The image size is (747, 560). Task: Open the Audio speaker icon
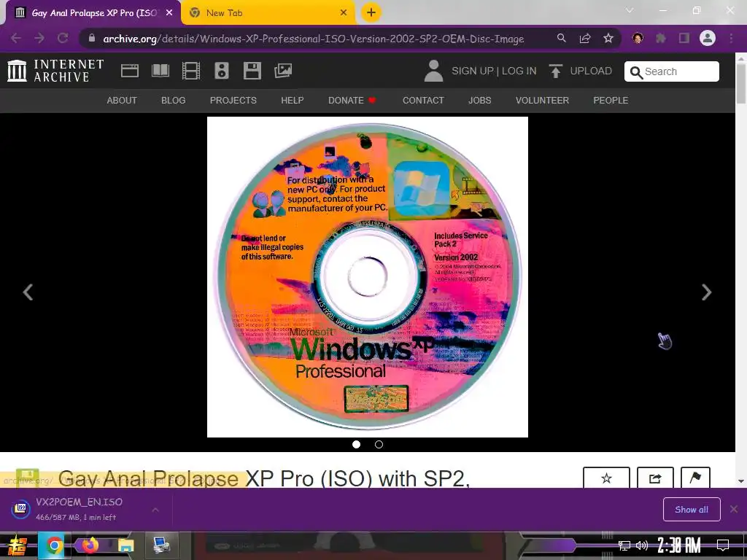pos(222,71)
